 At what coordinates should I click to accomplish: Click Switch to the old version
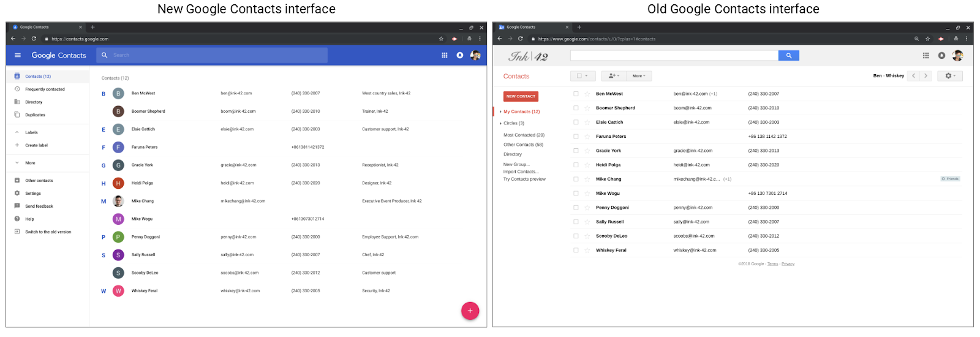(48, 232)
